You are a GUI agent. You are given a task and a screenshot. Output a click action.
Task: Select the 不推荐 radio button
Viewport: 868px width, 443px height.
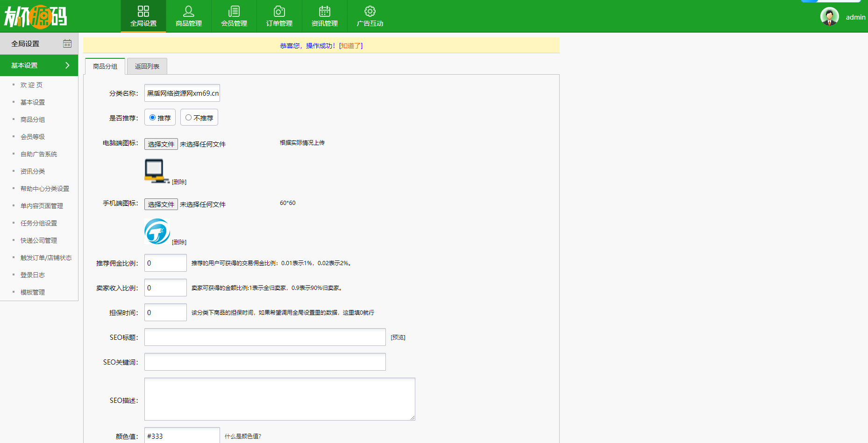(x=188, y=118)
